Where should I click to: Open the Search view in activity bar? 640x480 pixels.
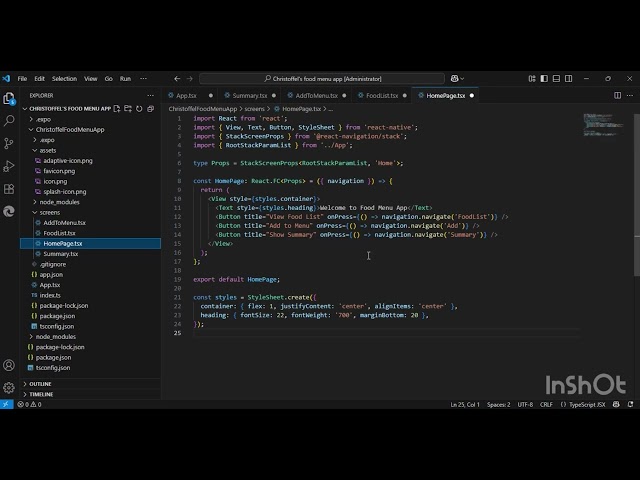(x=9, y=120)
